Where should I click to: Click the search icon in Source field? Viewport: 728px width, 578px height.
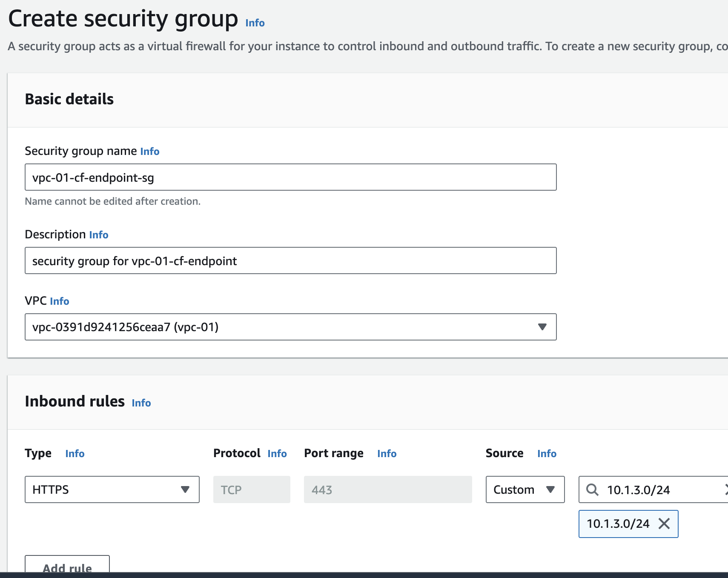tap(592, 489)
